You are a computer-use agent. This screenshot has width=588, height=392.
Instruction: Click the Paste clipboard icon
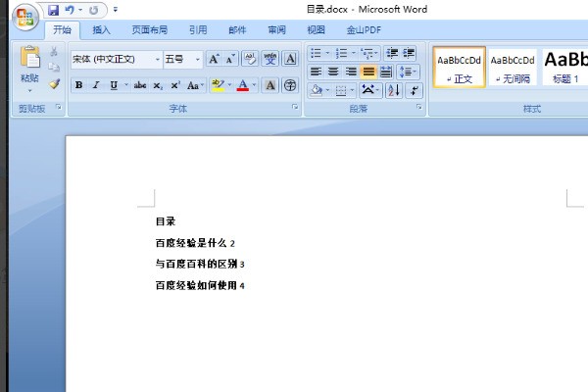pyautogui.click(x=29, y=60)
